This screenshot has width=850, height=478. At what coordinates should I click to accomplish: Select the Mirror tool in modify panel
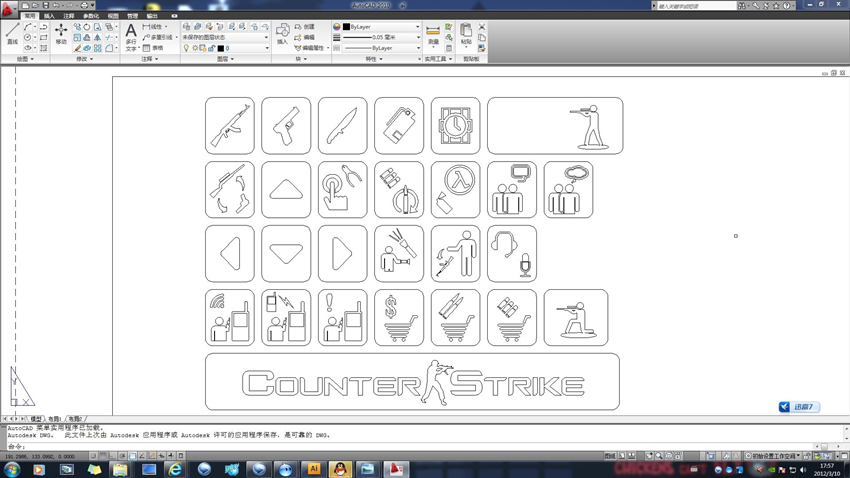coord(98,37)
